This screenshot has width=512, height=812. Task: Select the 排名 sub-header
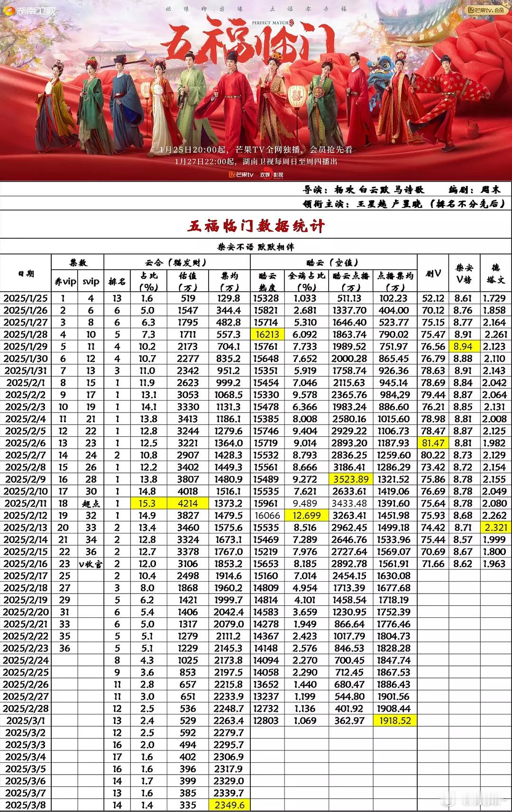point(117,281)
